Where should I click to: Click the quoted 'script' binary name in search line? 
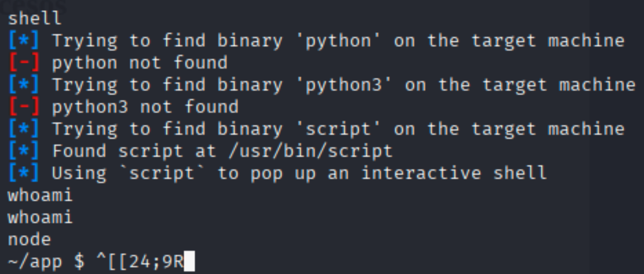tap(339, 129)
